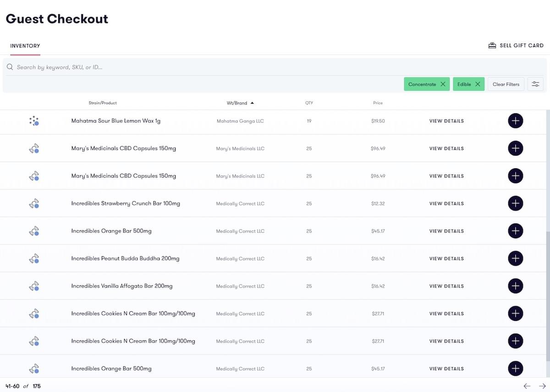Screen dimensions: 550x392
Task: Add Incredibles Vanilla Affogato Bar to order
Action: 515,286
